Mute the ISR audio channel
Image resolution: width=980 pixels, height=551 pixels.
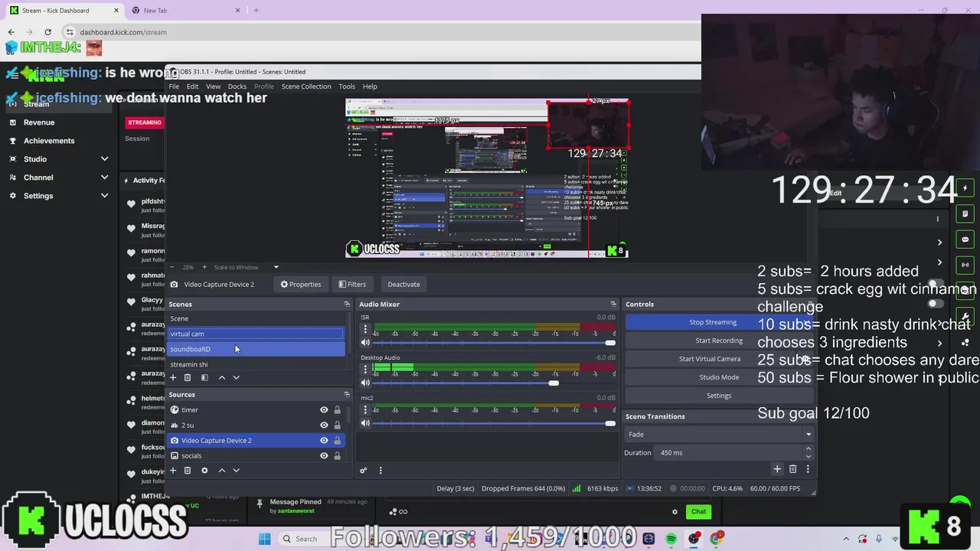pos(365,343)
